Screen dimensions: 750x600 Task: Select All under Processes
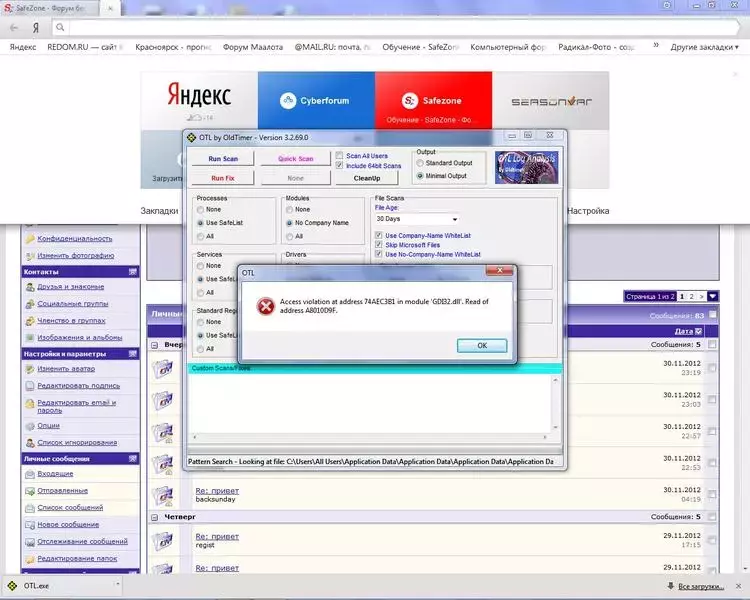[x=200, y=236]
